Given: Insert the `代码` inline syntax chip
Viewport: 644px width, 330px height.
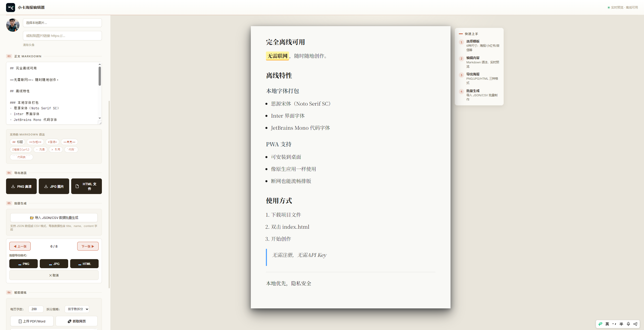Looking at the screenshot, I should (x=71, y=150).
